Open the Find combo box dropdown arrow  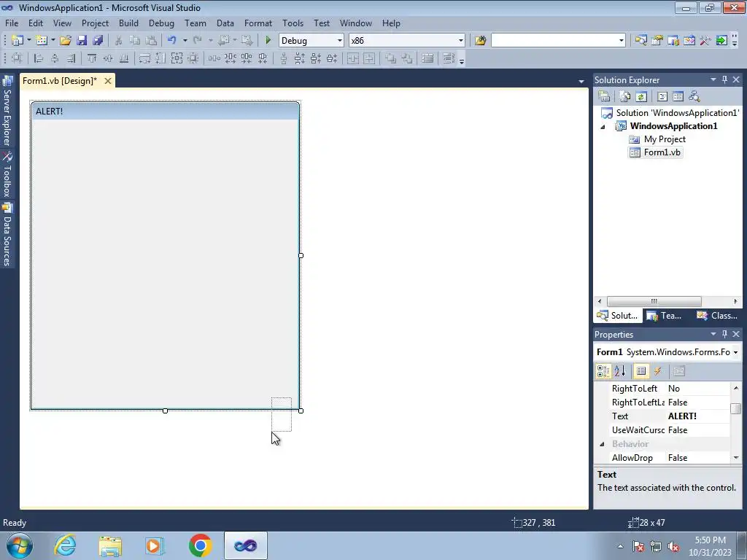click(622, 41)
